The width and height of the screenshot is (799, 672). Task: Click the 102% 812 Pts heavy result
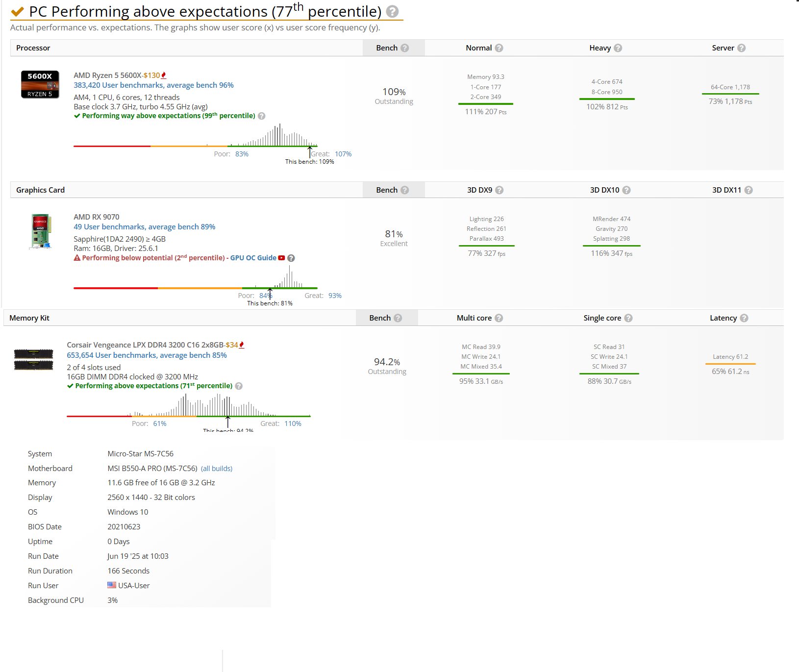pyautogui.click(x=607, y=107)
